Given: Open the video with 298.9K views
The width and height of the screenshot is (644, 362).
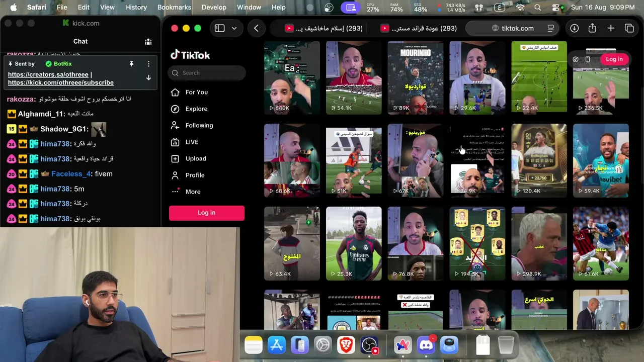Looking at the screenshot, I should pyautogui.click(x=539, y=244).
